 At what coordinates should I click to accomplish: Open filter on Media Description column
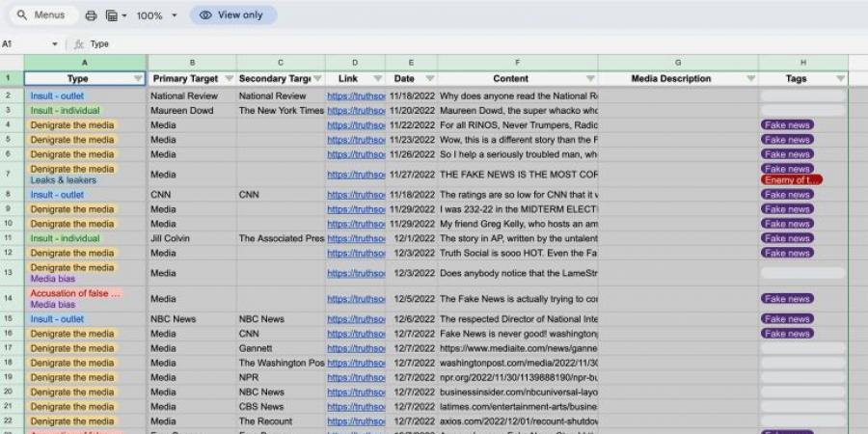[x=750, y=79]
